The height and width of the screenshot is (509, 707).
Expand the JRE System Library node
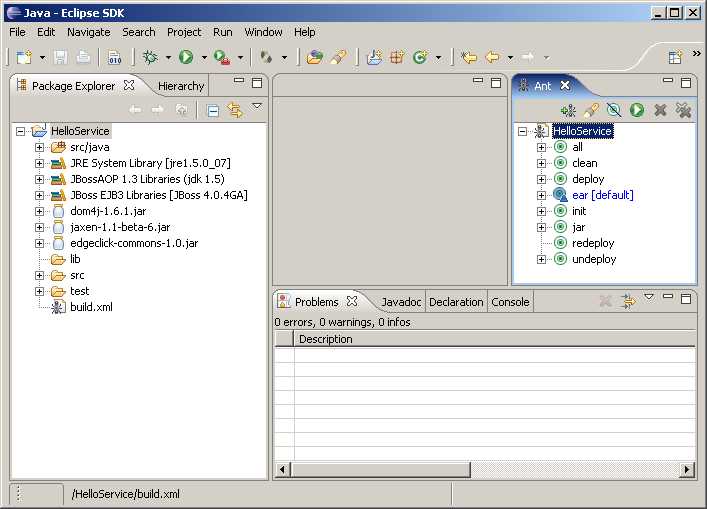point(39,163)
